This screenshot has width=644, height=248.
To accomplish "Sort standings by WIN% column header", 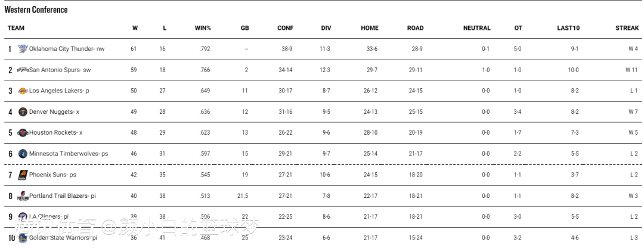I will coord(203,28).
